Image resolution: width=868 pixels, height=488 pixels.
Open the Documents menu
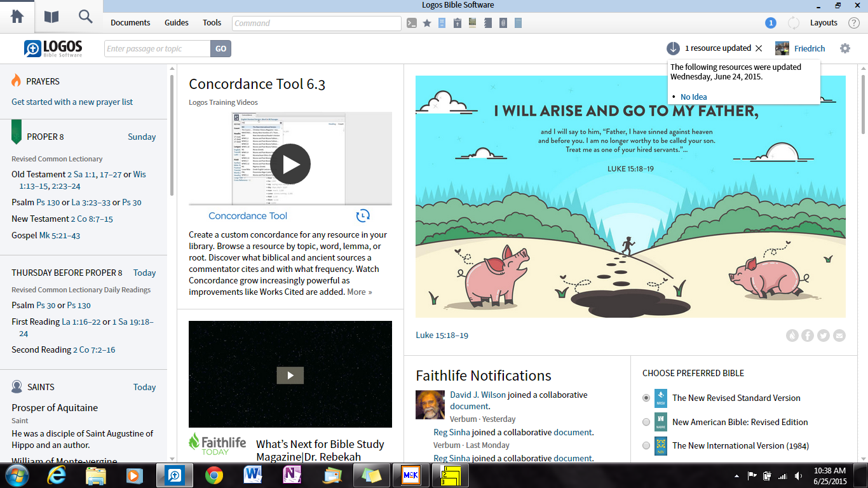pyautogui.click(x=130, y=23)
